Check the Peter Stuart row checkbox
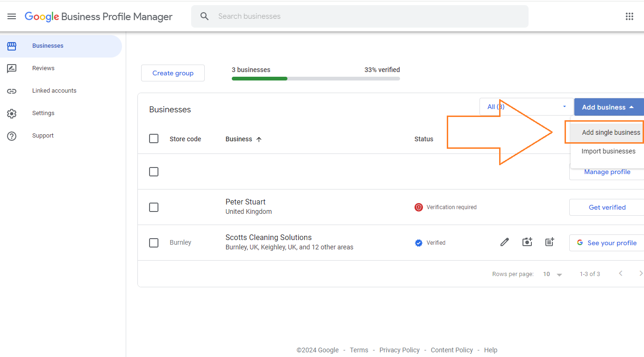 (154, 207)
